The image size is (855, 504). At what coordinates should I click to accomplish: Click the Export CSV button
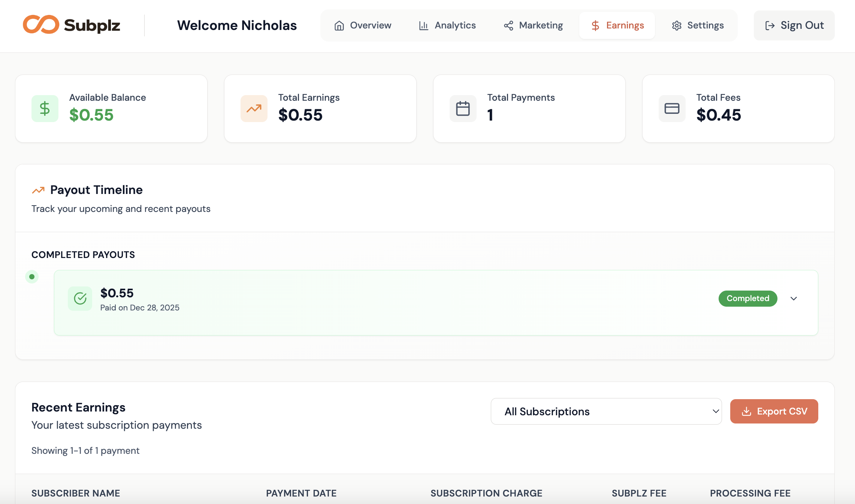point(774,411)
